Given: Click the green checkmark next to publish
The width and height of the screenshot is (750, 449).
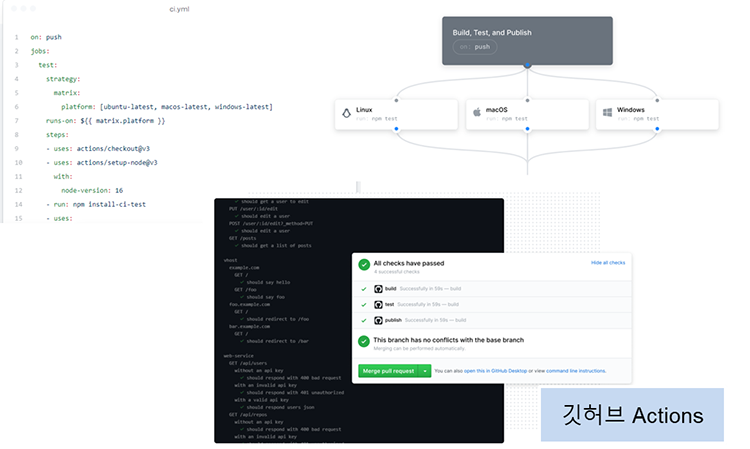Looking at the screenshot, I should 363,321.
